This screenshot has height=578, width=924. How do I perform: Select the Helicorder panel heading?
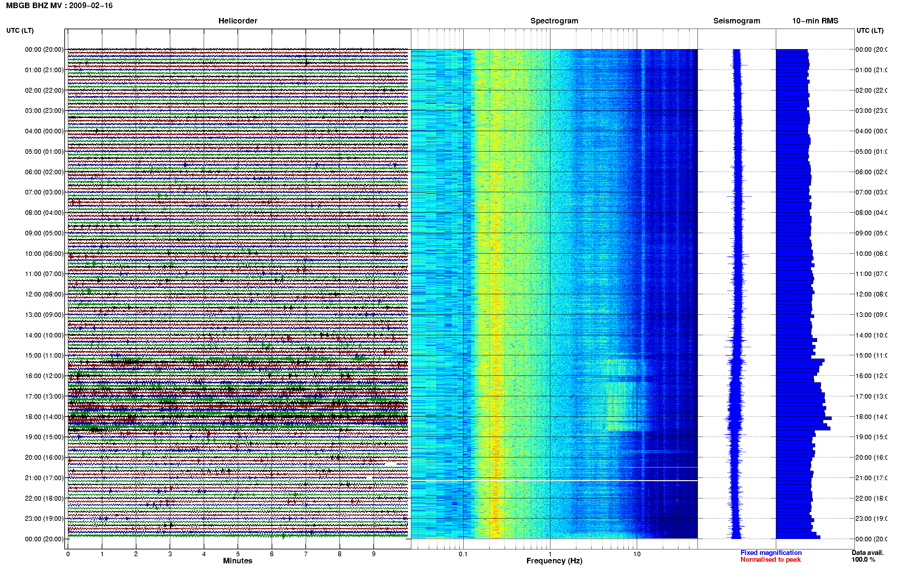(x=237, y=21)
